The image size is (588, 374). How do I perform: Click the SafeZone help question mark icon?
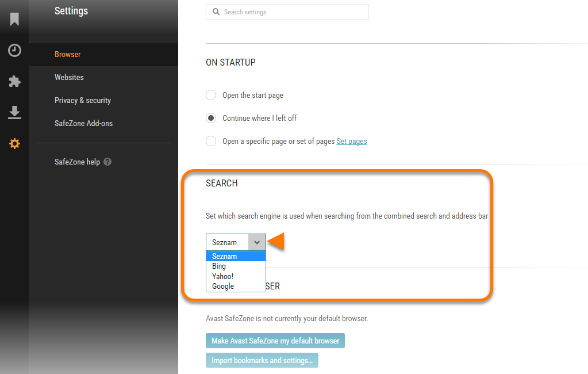coord(107,162)
